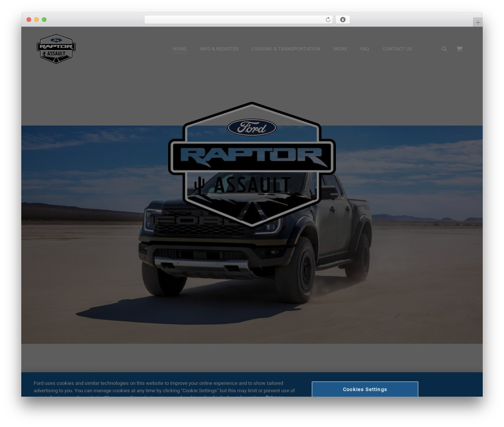Open the CONTACT US page

tap(397, 49)
